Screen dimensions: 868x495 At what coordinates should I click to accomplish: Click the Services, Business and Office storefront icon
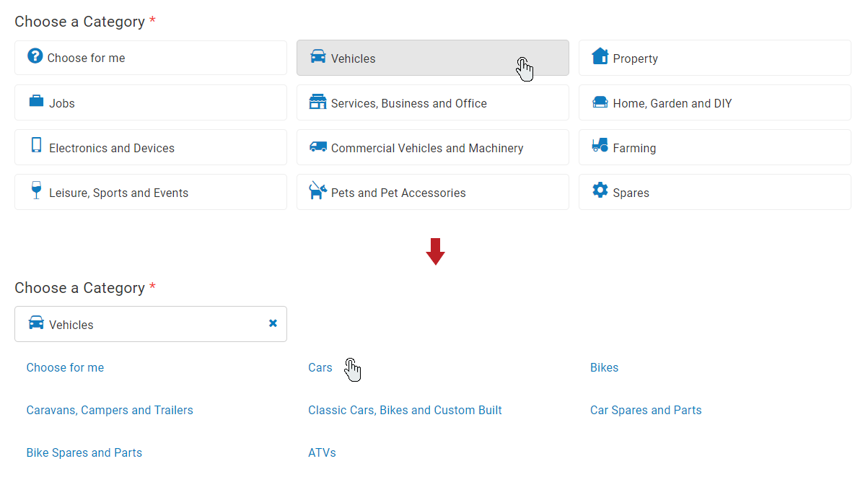click(x=317, y=102)
